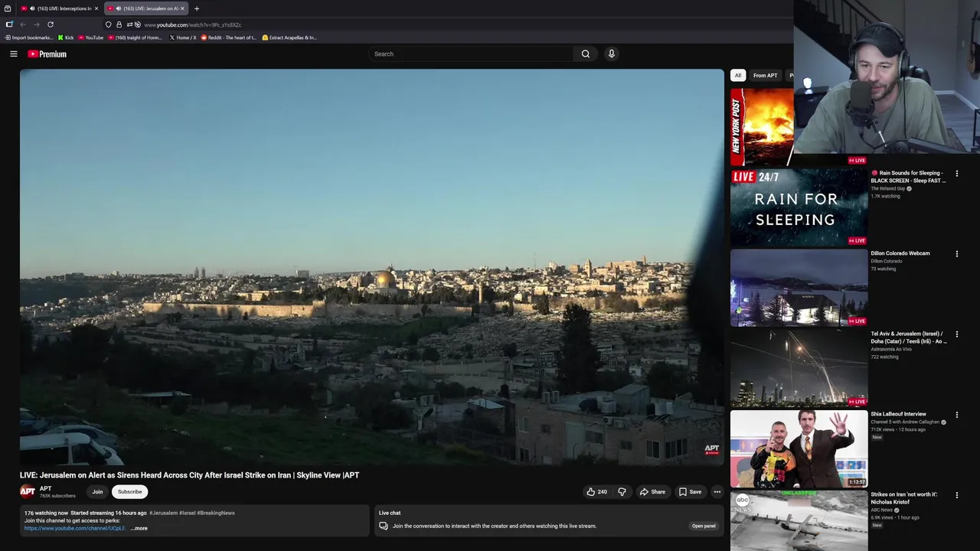Open New York Post fire live thumbnail
Image resolution: width=980 pixels, height=551 pixels.
(762, 127)
